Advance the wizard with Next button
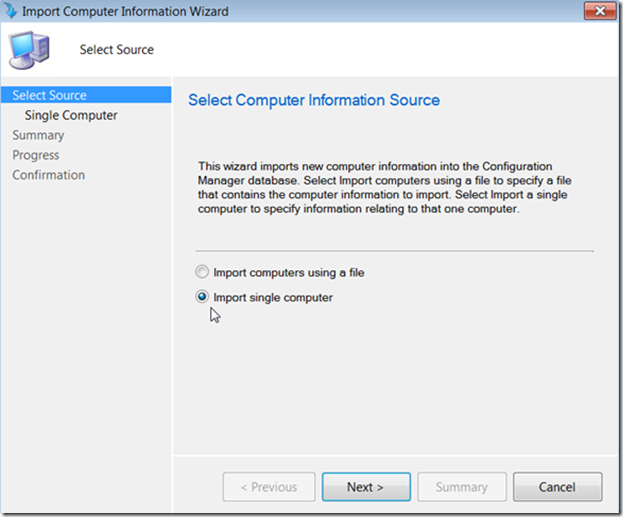The width and height of the screenshot is (623, 517). 366,487
